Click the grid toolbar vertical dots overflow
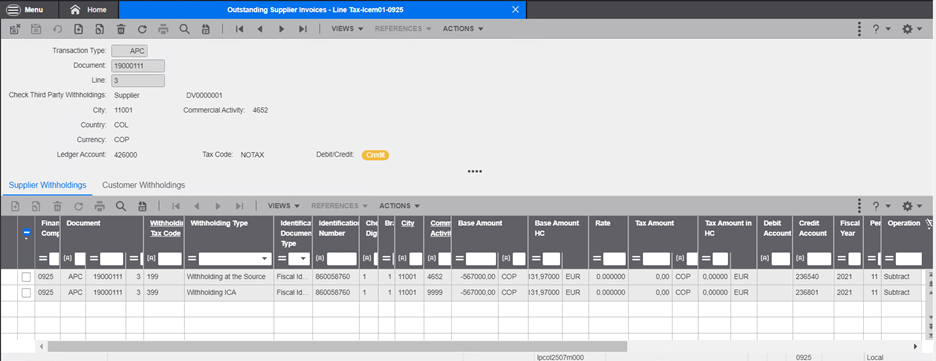 (859, 206)
